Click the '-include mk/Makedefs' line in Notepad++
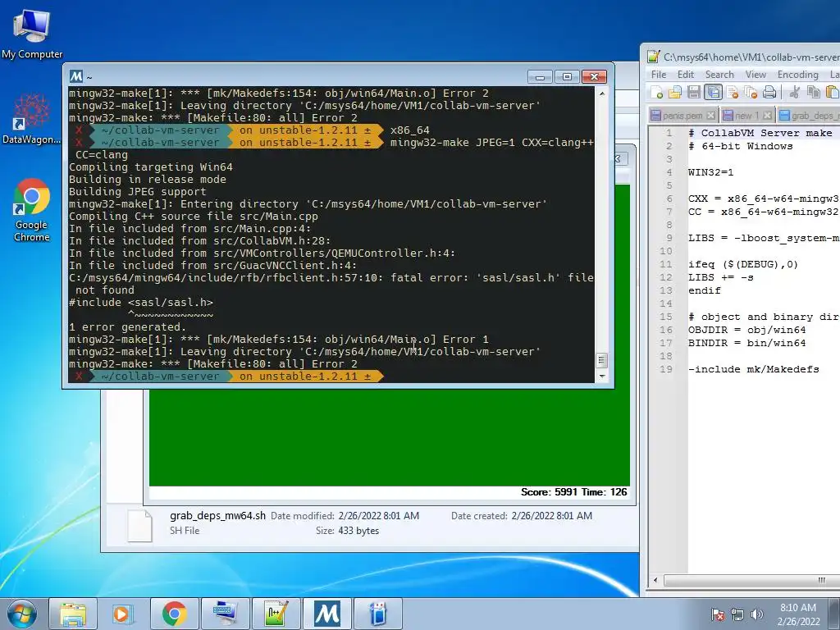The image size is (840, 630). tap(753, 369)
